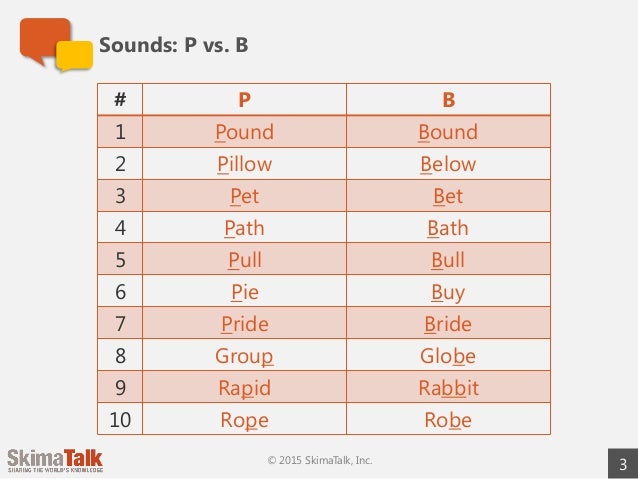Click the word "Group" in row 8
Image resolution: width=638 pixels, height=479 pixels.
click(244, 357)
